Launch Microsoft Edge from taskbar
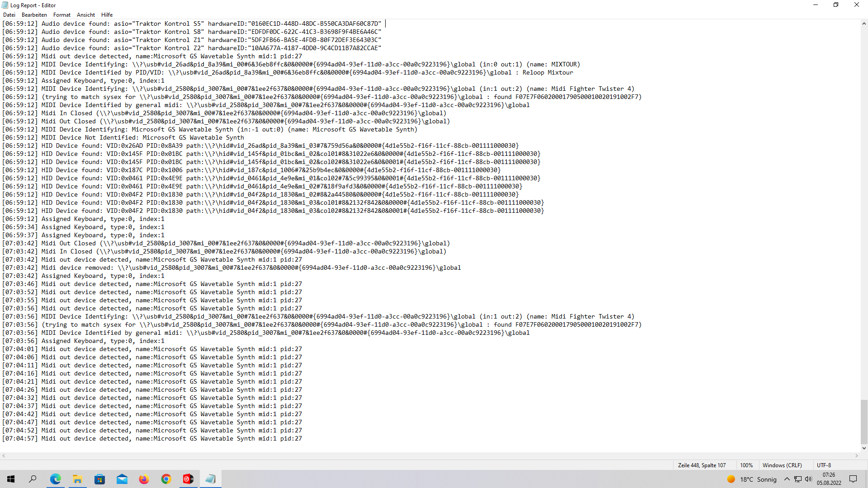Image resolution: width=868 pixels, height=488 pixels. tap(55, 479)
